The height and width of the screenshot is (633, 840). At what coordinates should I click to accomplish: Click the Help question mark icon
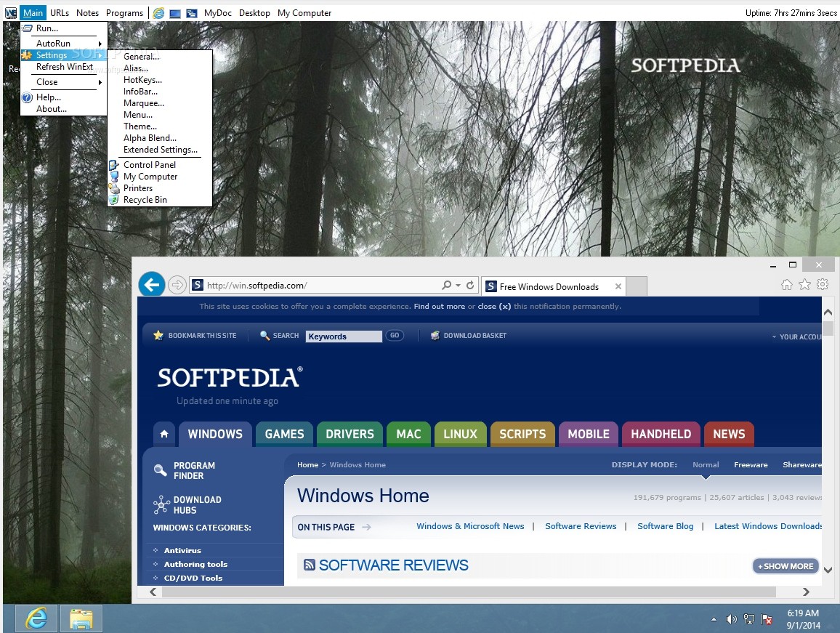tap(28, 97)
